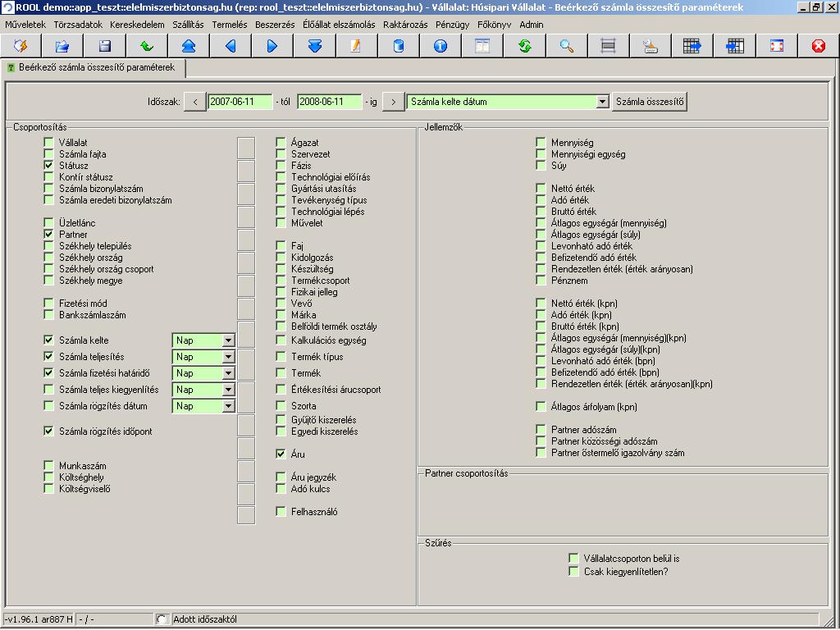Click the magnifying glass search icon

(x=566, y=46)
